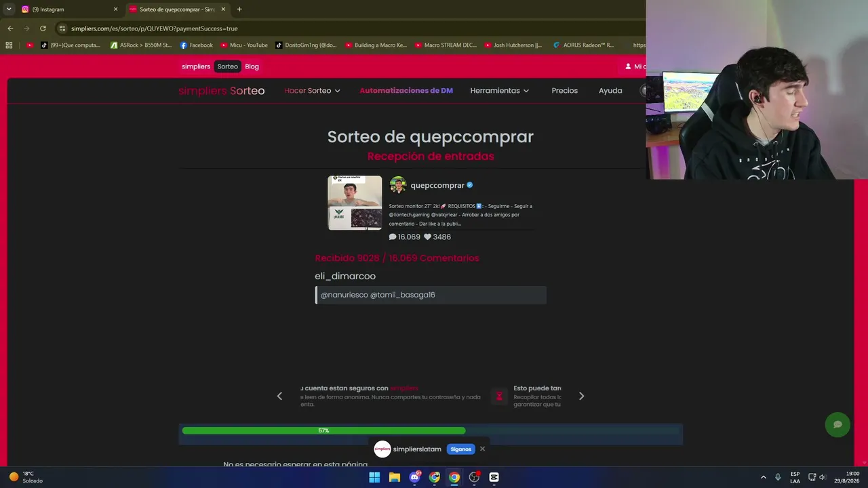
Task: Click the 'Recibido 9028 / 16.069 Comentarios' text
Action: click(397, 258)
